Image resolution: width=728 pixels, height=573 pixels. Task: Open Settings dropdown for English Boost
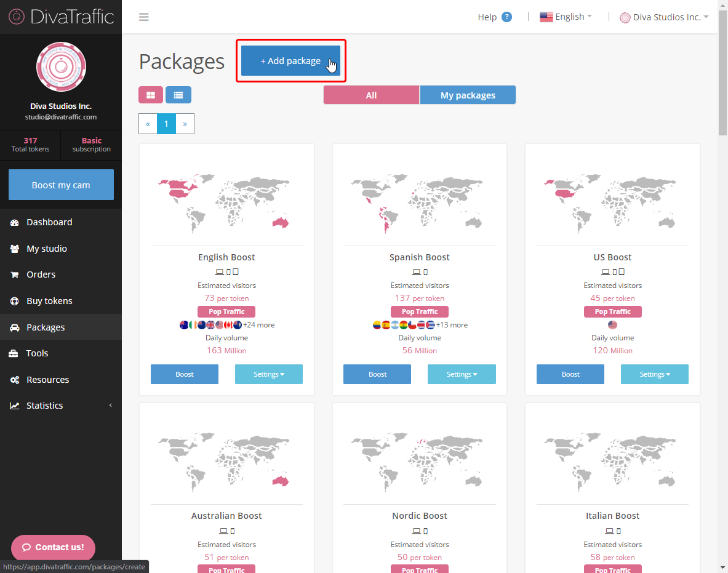(x=269, y=374)
